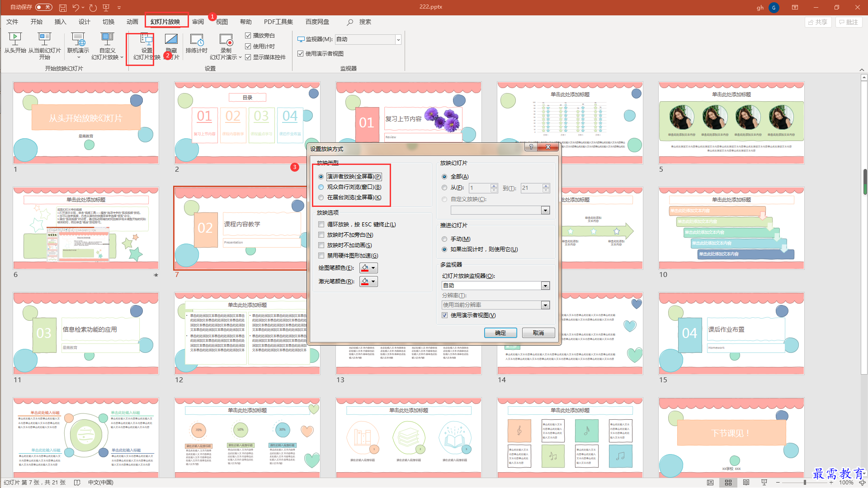Screen dimensions: 868x488
Task: Switch to normal view in status bar
Action: coord(710,483)
